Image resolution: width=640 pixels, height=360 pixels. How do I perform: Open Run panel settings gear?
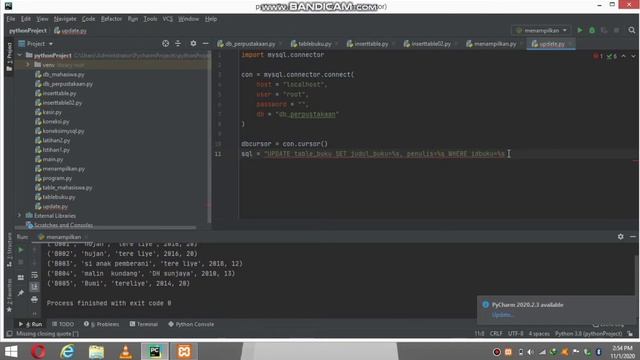(x=620, y=236)
